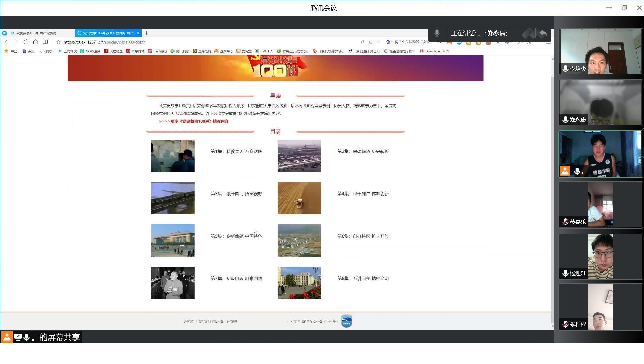Click the aerial city thumbnail for episode 6

tap(299, 241)
